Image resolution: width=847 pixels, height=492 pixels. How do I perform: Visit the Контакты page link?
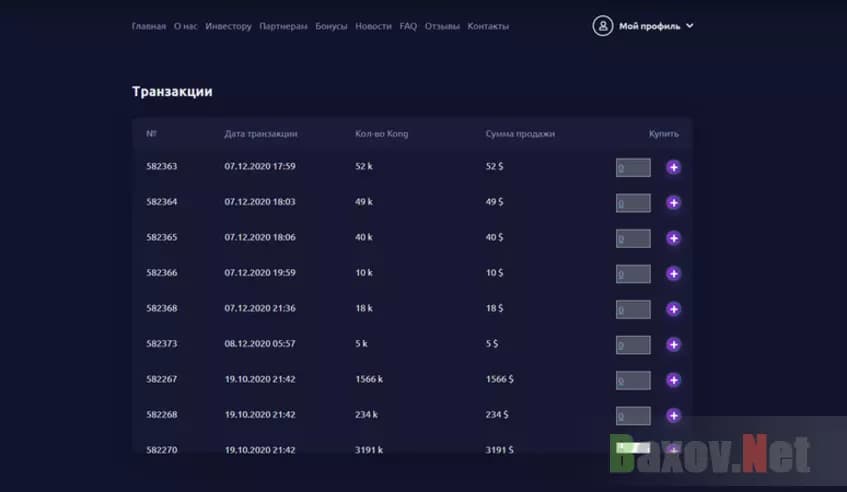point(488,26)
